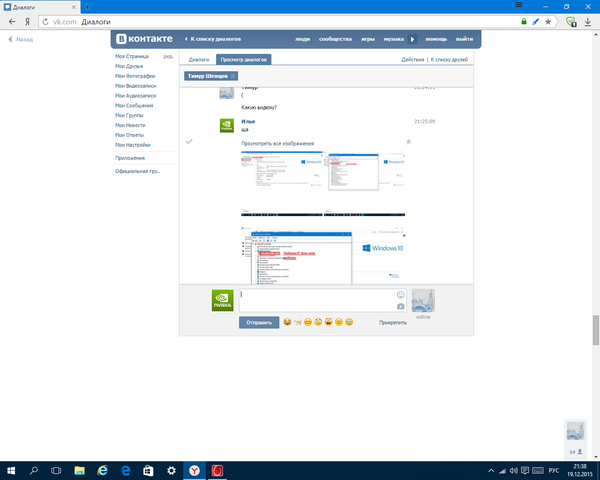Click the message text input field
The height and width of the screenshot is (480, 600).
[x=315, y=300]
